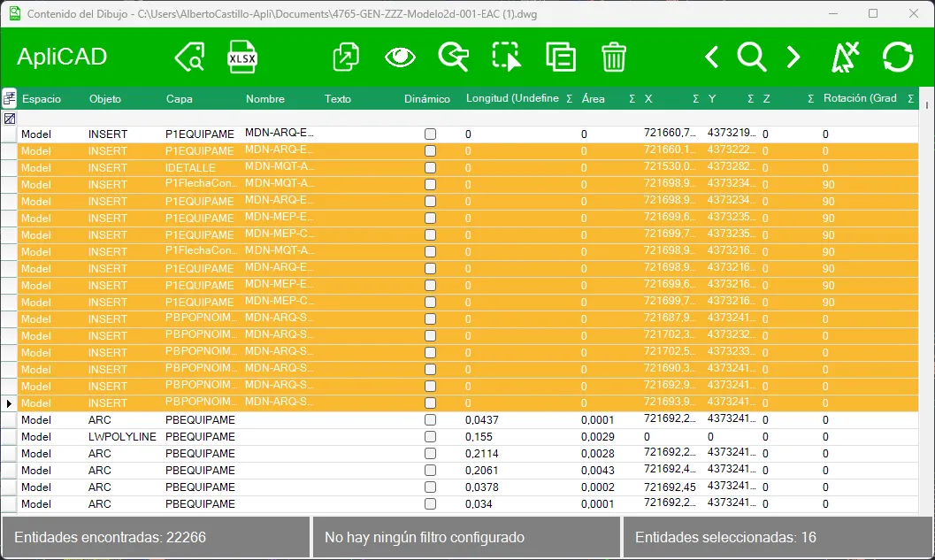This screenshot has width=935, height=560.
Task: Activate the dashed-box selection cursor tool
Action: tap(506, 58)
